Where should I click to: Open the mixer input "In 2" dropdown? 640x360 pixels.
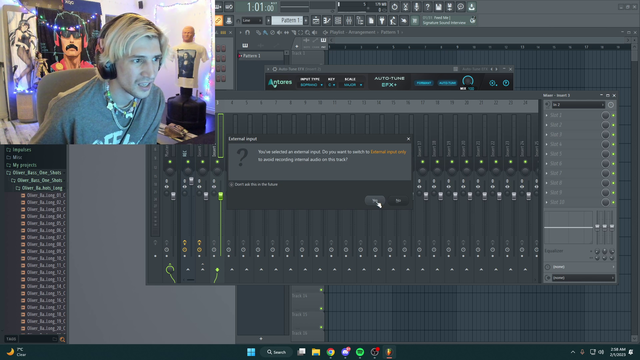(x=578, y=105)
